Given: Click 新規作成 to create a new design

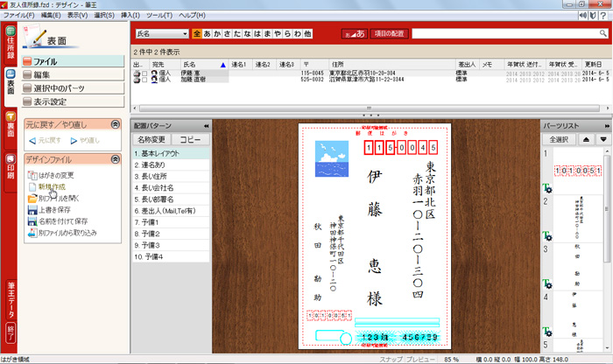Looking at the screenshot, I should coord(51,187).
